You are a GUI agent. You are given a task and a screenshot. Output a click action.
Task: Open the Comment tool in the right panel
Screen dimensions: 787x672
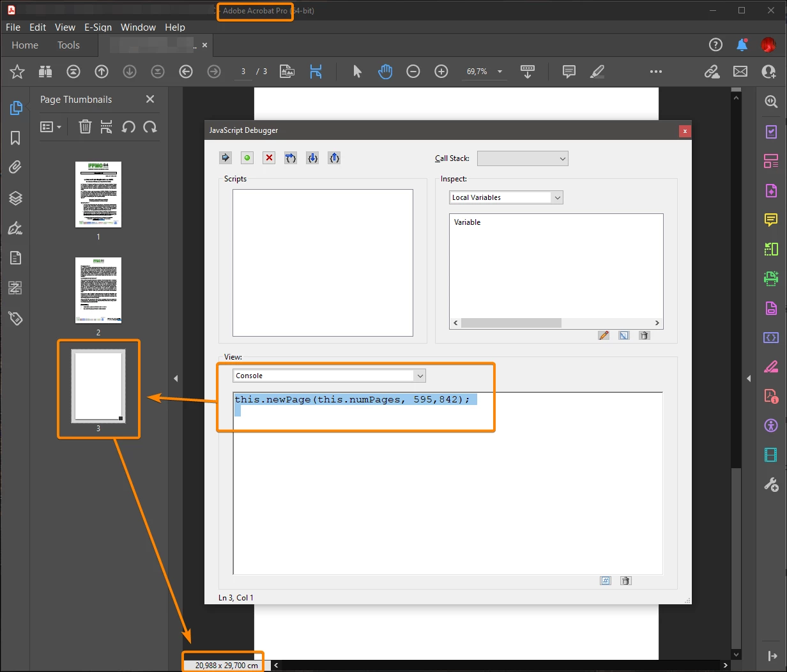click(x=771, y=220)
